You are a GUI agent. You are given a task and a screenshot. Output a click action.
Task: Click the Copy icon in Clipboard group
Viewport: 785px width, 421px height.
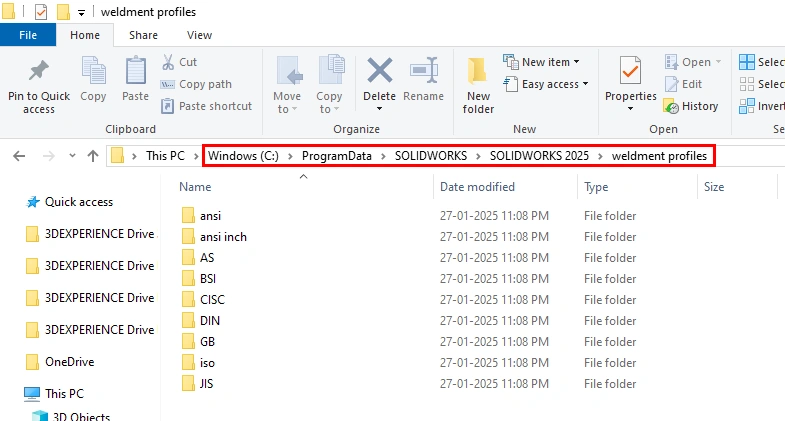click(x=93, y=71)
